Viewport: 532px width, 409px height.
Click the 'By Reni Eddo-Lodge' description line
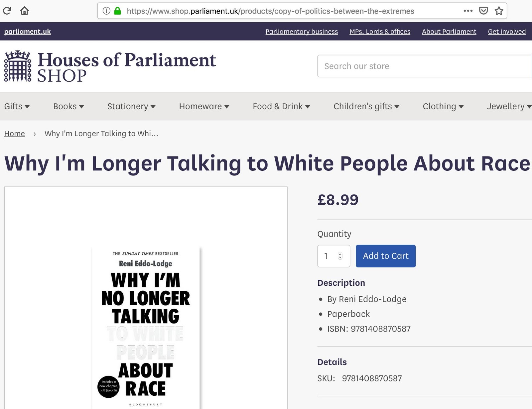(367, 299)
